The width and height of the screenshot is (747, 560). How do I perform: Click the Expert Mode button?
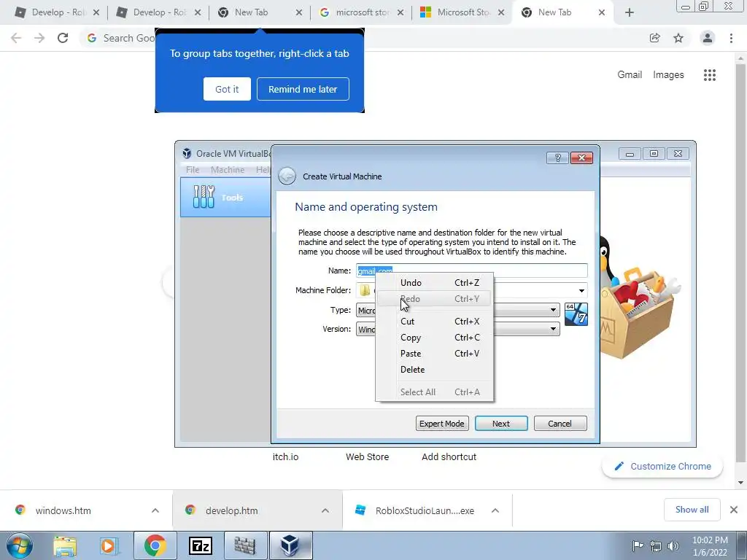pyautogui.click(x=441, y=424)
